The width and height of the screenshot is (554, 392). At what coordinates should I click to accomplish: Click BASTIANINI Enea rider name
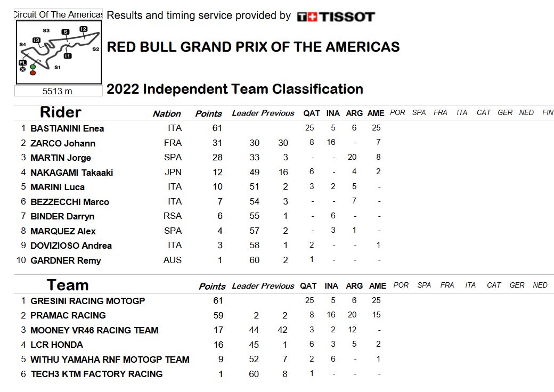(x=67, y=128)
